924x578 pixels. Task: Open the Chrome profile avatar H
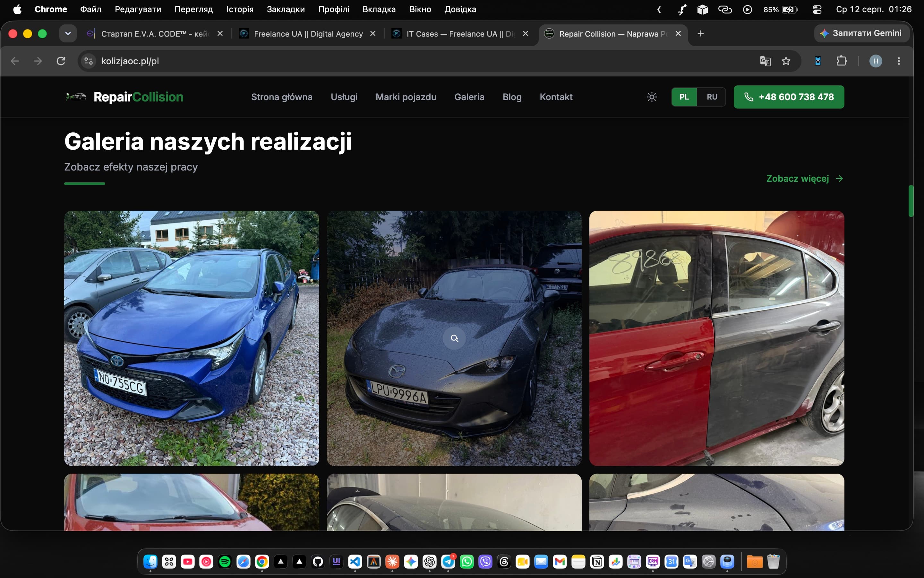[x=876, y=61]
